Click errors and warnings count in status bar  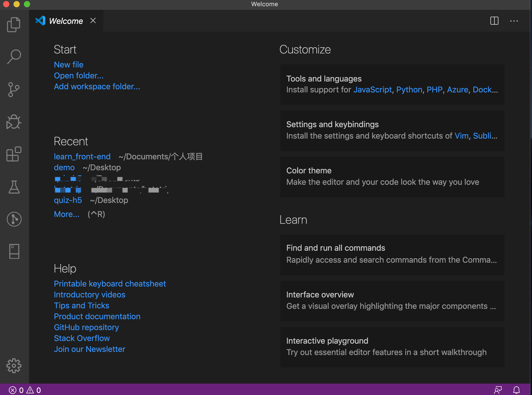coord(25,390)
